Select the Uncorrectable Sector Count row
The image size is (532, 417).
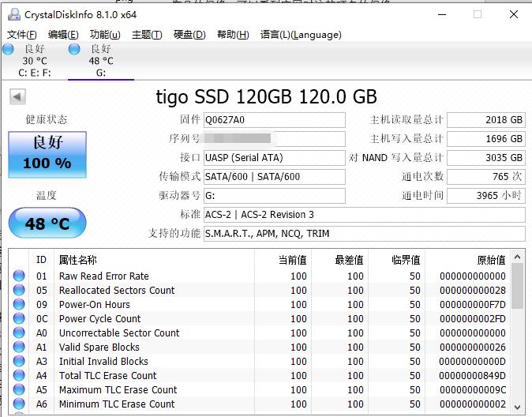point(260,333)
